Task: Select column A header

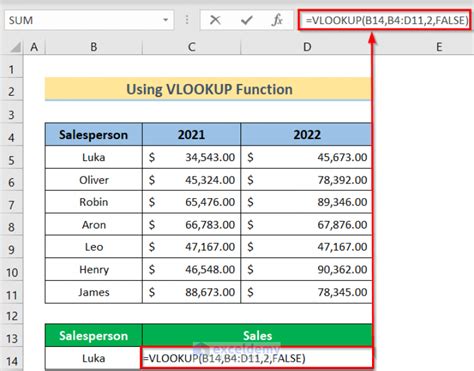Action: 34,47
